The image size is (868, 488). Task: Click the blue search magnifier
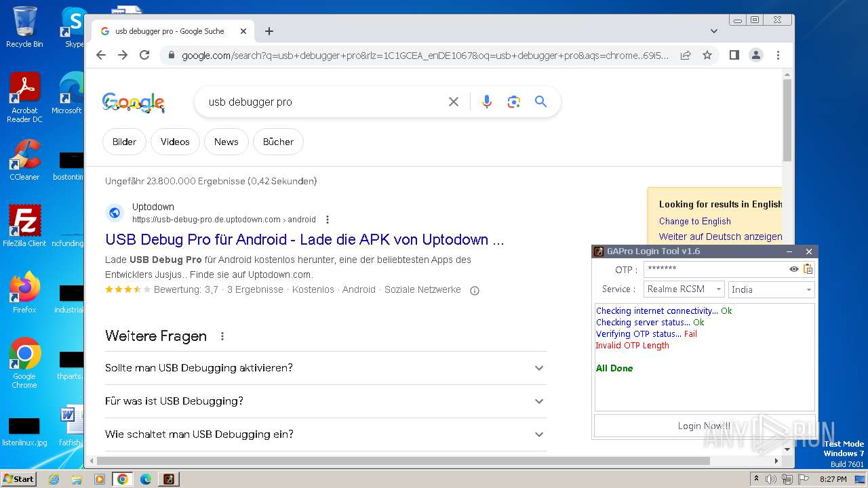(x=540, y=102)
